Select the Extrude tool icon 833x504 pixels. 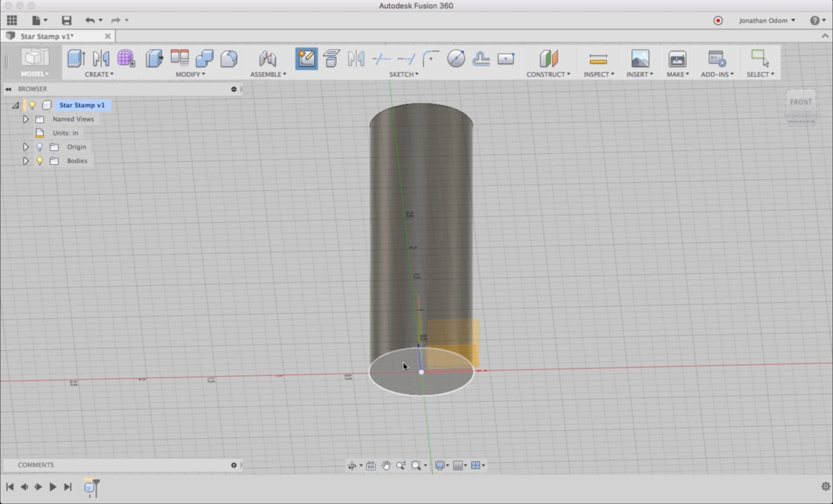click(x=76, y=58)
